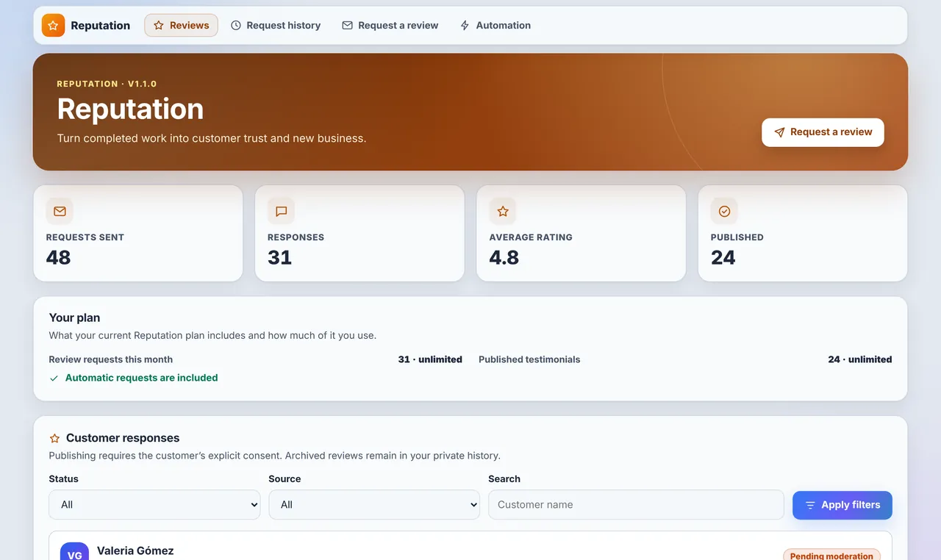This screenshot has height=560, width=941.
Task: Open the Request history tab
Action: click(x=276, y=25)
